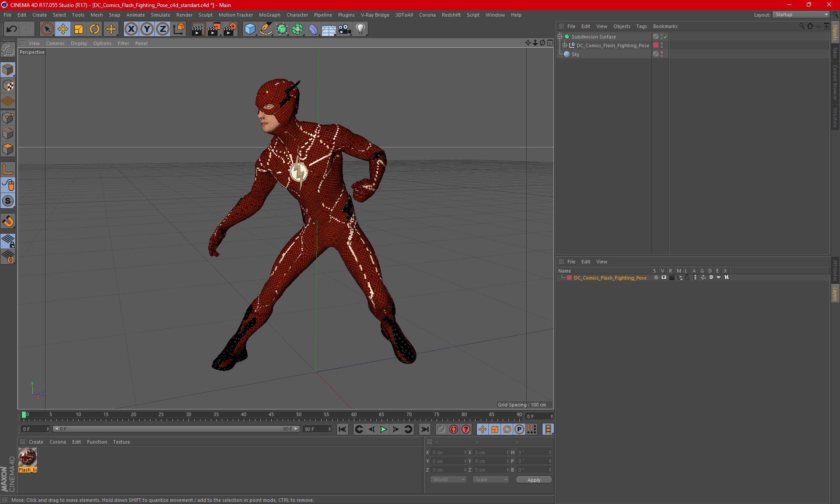840x504 pixels.
Task: Toggle Y axis lock
Action: click(147, 29)
